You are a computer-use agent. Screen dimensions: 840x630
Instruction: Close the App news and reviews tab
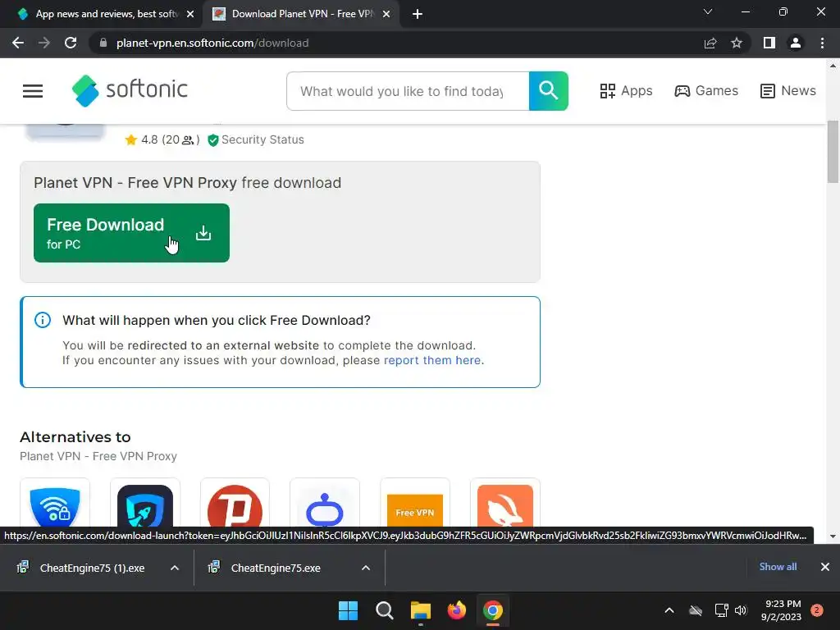pyautogui.click(x=190, y=15)
